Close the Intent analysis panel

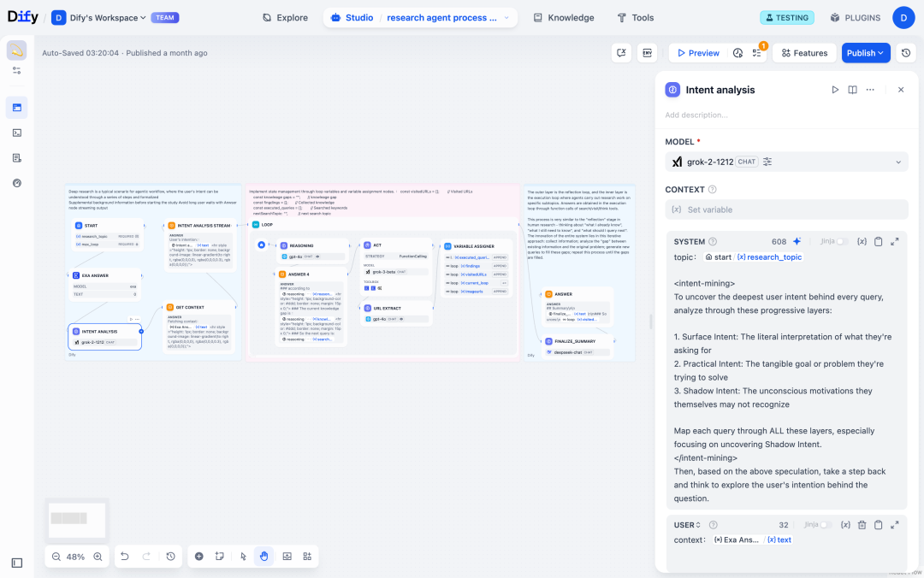(900, 90)
